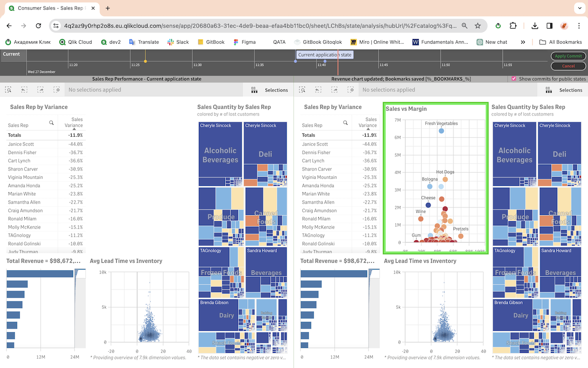Expand the bookmarks overflow chevron
Screen dimensions: 588x368
click(x=523, y=41)
